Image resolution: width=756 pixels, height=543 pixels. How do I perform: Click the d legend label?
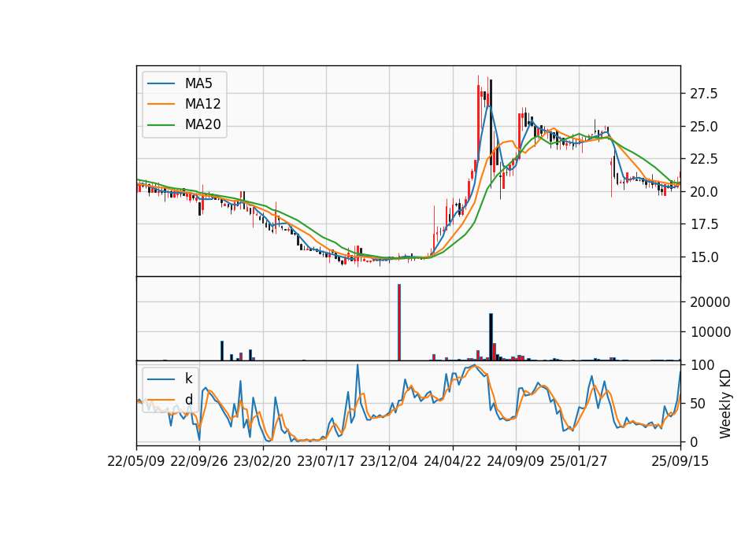[188, 400]
